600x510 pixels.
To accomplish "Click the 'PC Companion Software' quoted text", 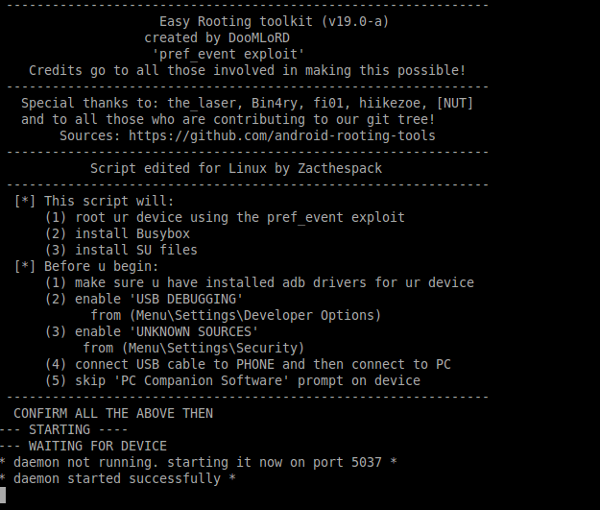I will (x=202, y=380).
